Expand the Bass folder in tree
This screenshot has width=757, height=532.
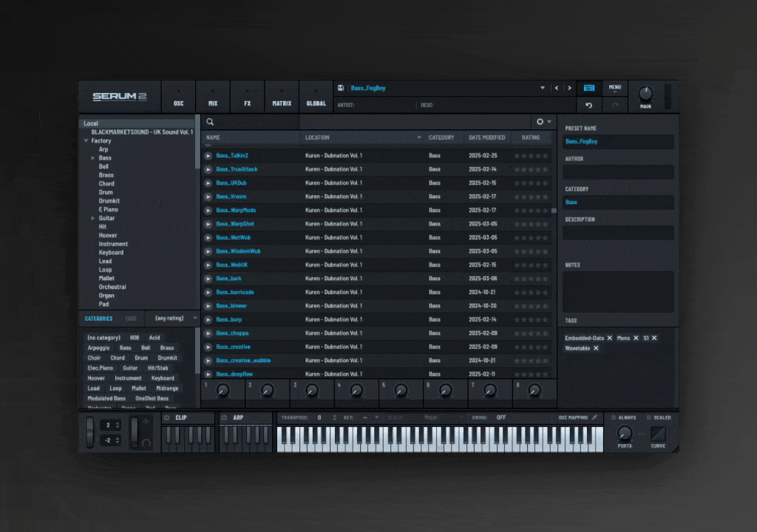92,158
